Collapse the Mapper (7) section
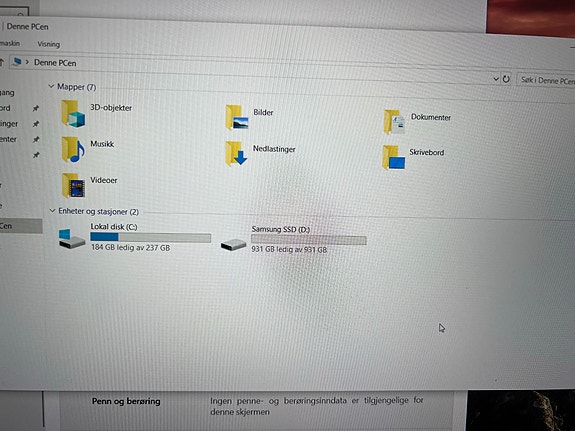This screenshot has height=431, width=575. tap(51, 86)
